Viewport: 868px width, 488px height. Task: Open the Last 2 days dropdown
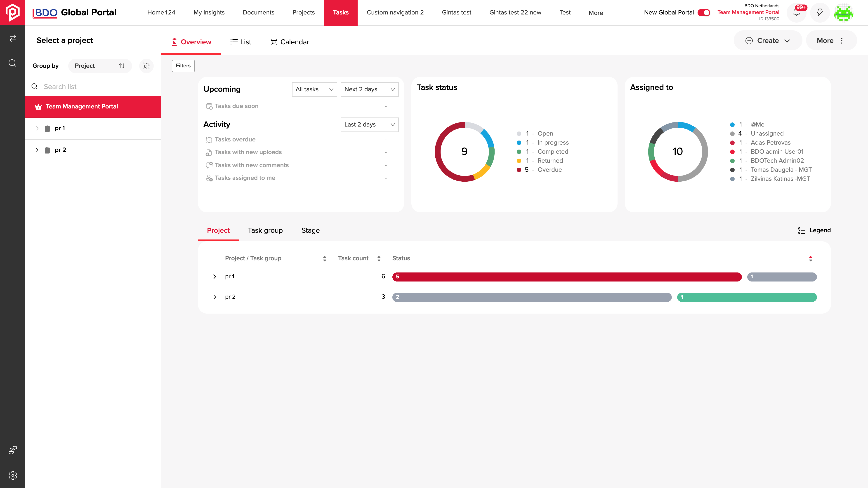pos(370,125)
